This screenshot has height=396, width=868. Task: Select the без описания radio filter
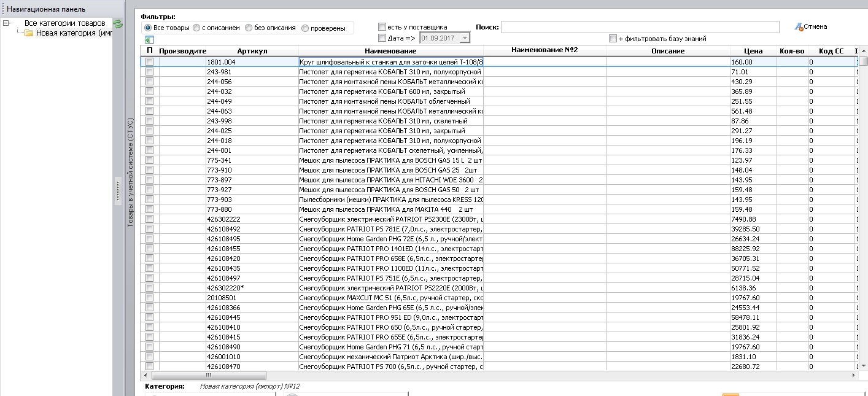pyautogui.click(x=249, y=28)
